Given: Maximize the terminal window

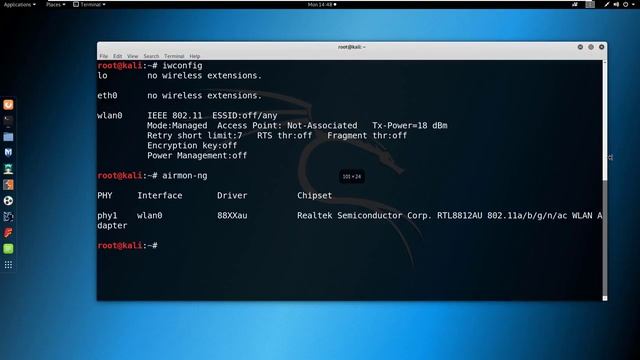Looking at the screenshot, I should coord(591,47).
